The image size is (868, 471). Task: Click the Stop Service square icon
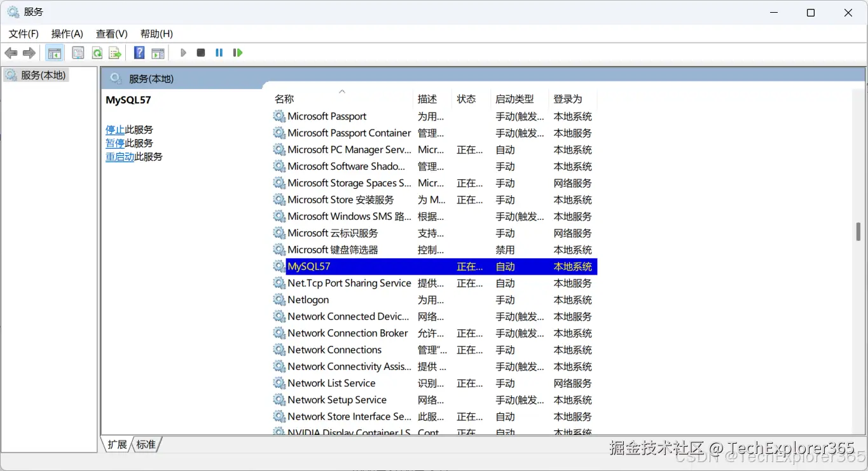point(201,53)
